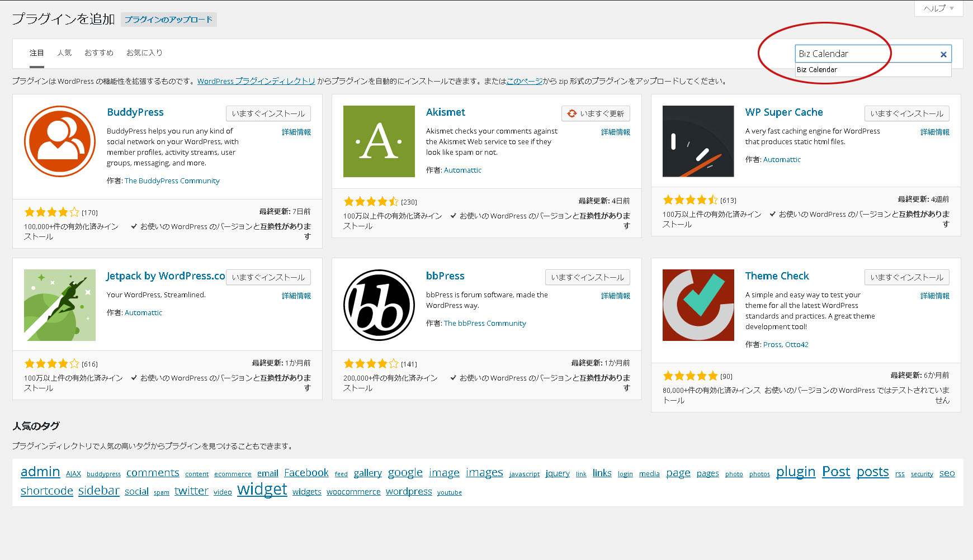Select the email tag
Viewport: 973px width, 560px height.
[268, 473]
